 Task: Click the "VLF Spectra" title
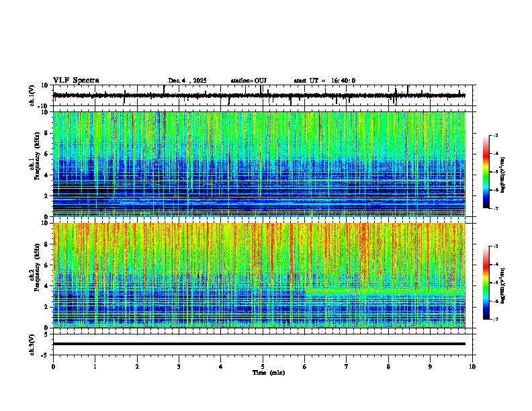coord(76,81)
